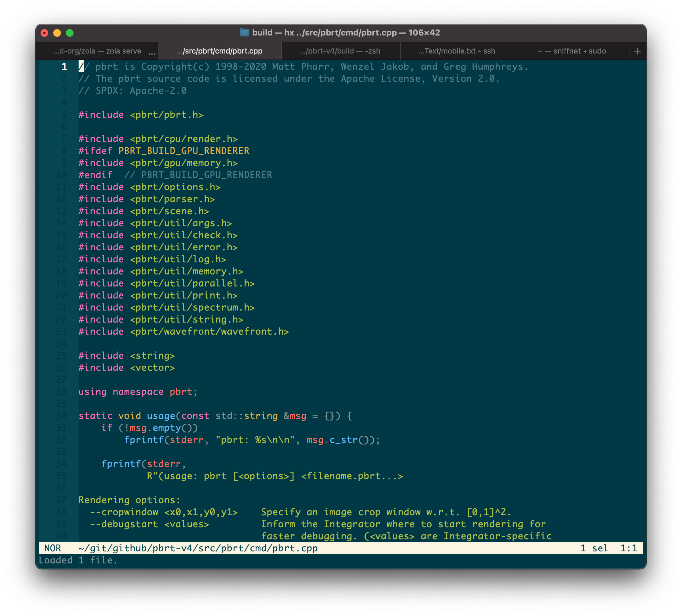Click the Apache License comment on line 2

(x=289, y=79)
